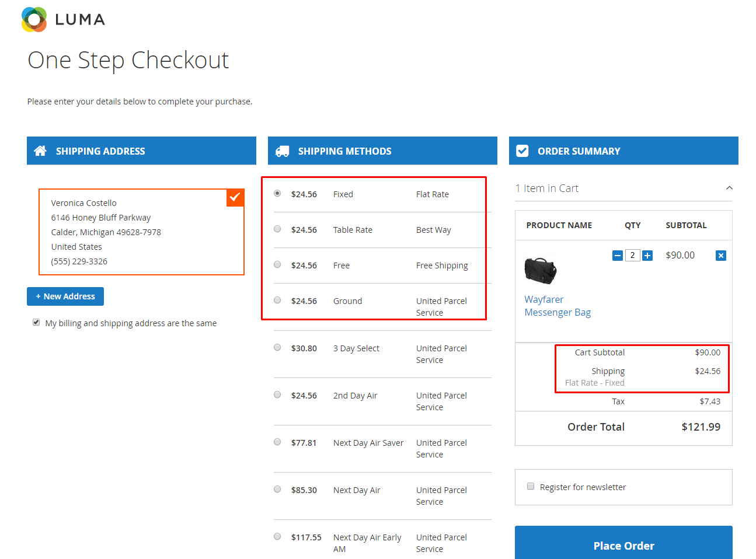Select the 3 Day Select shipping method
The image size is (756, 559).
277,348
